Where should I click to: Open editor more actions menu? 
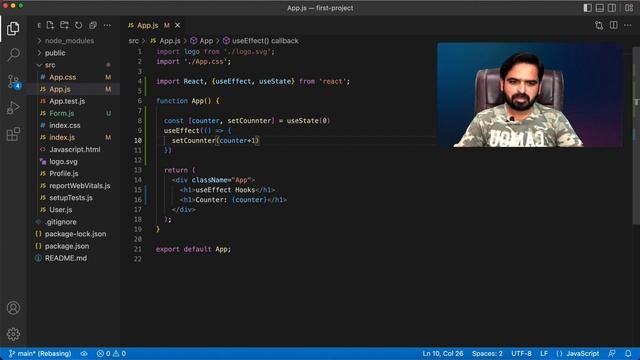tap(628, 25)
